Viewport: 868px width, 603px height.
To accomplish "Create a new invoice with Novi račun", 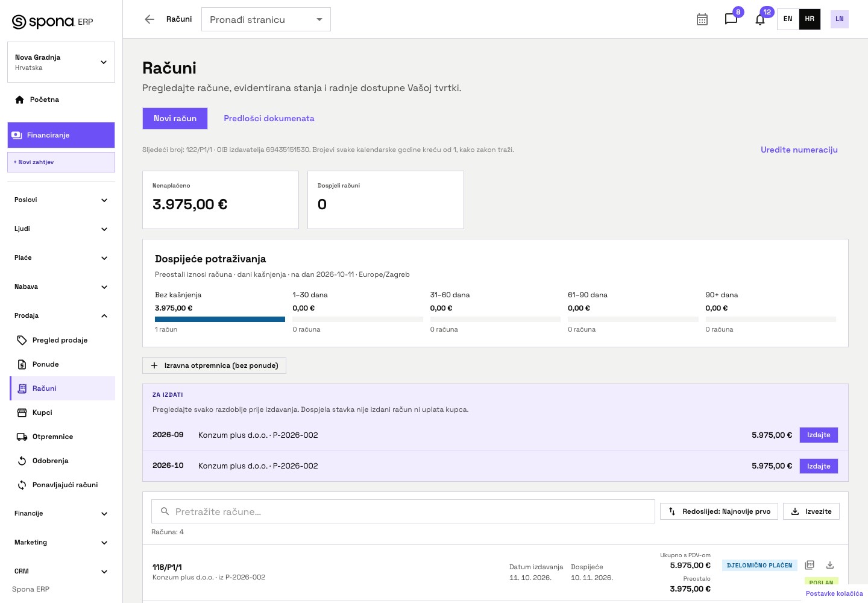I will tap(175, 118).
